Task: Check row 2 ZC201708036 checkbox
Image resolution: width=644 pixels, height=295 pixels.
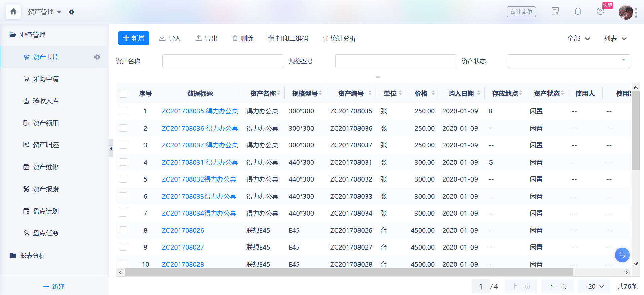Action: [x=123, y=128]
